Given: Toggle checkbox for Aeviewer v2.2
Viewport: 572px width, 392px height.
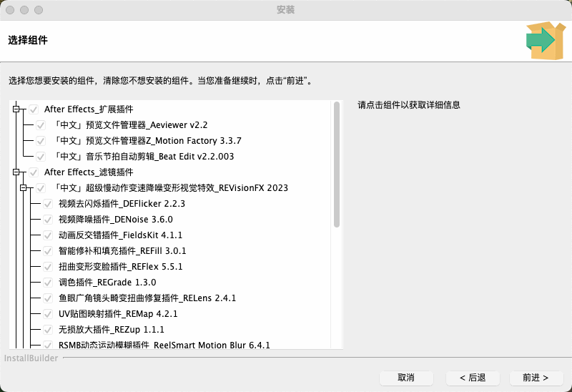Looking at the screenshot, I should point(41,125).
